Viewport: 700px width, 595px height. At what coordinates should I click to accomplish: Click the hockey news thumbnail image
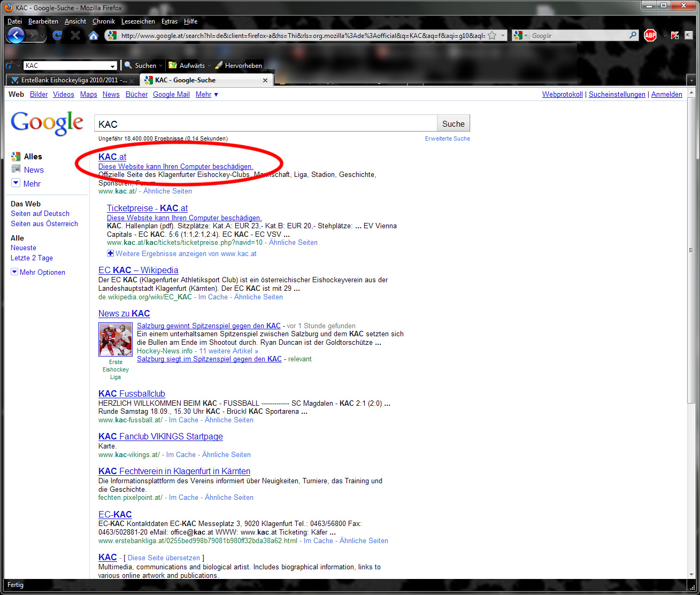pyautogui.click(x=116, y=339)
